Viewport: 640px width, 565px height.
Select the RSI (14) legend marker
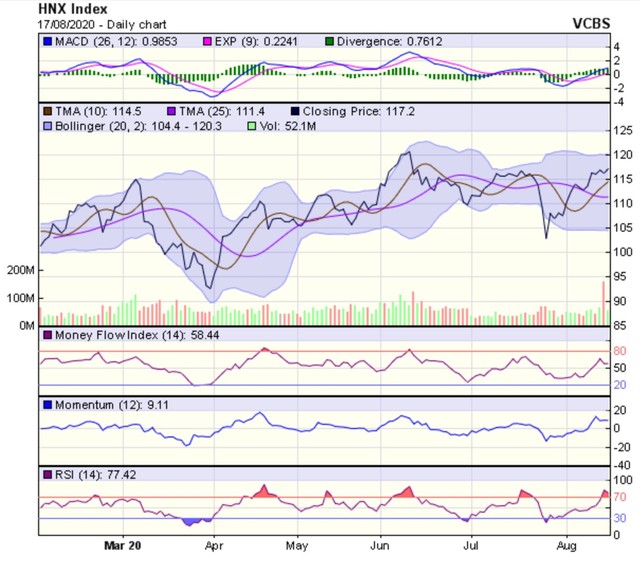point(47,473)
